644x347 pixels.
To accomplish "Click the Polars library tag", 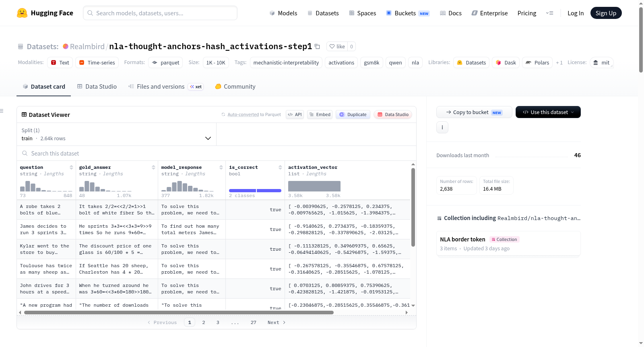I will (537, 62).
